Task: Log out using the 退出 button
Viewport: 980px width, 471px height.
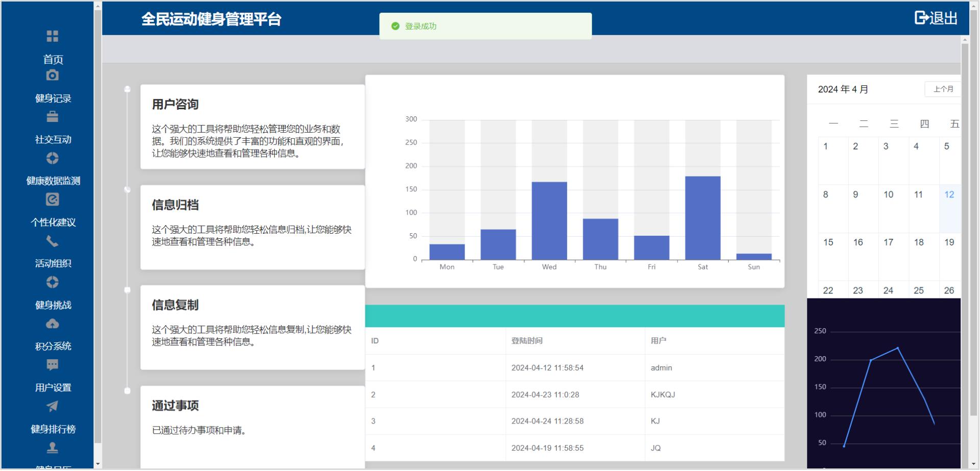Action: 936,18
